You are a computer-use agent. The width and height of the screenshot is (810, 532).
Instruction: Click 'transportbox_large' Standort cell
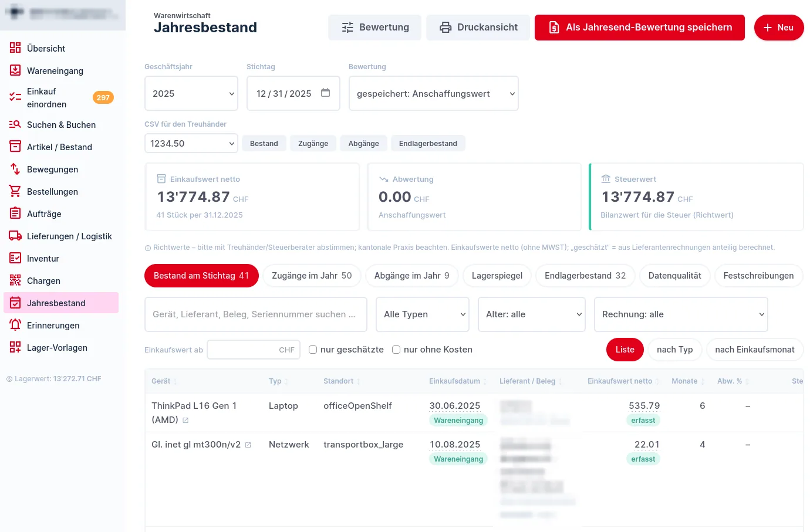363,445
